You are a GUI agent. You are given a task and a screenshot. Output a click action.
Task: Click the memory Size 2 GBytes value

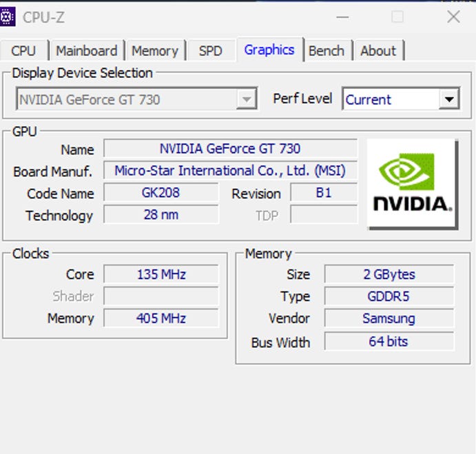[x=389, y=274]
